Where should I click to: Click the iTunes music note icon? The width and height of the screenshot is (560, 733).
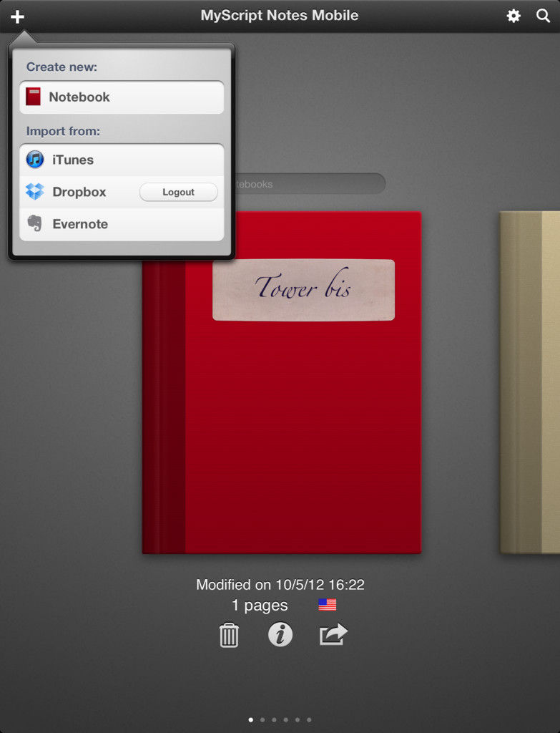[35, 160]
